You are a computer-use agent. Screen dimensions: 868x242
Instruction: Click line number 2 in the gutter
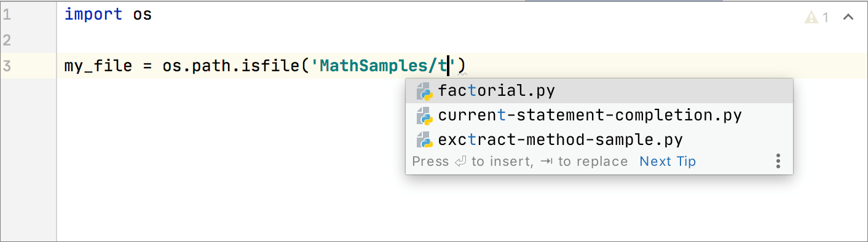coord(6,41)
